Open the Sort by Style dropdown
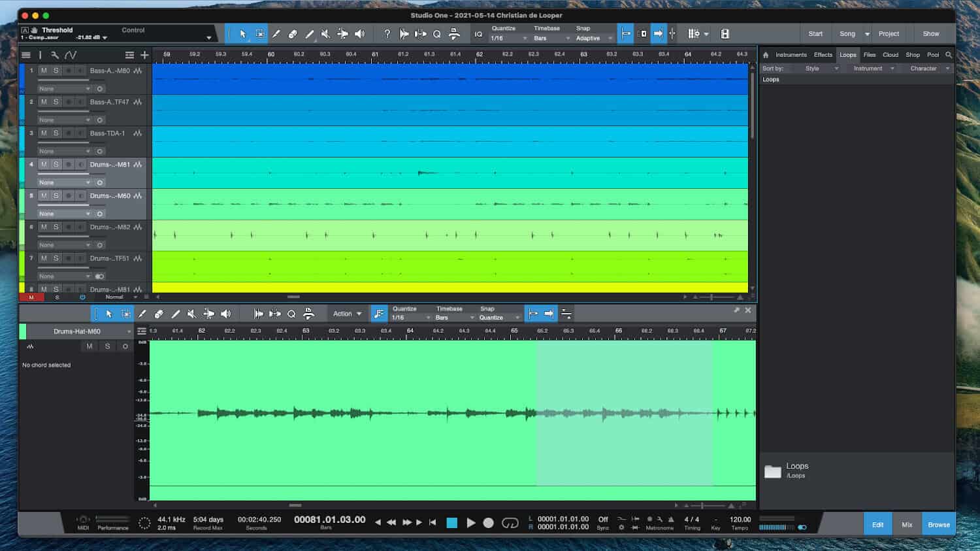Screen dimensions: 980x551 tap(822, 69)
